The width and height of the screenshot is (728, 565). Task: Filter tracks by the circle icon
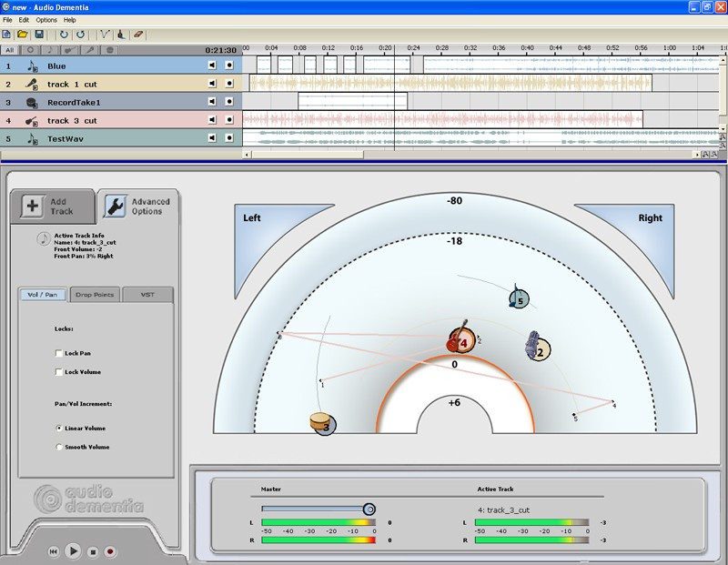30,50
